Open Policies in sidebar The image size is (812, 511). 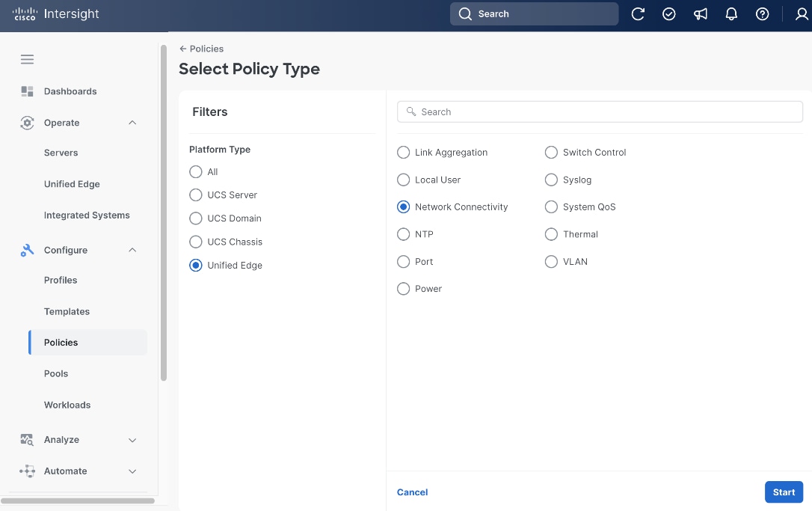(x=88, y=343)
